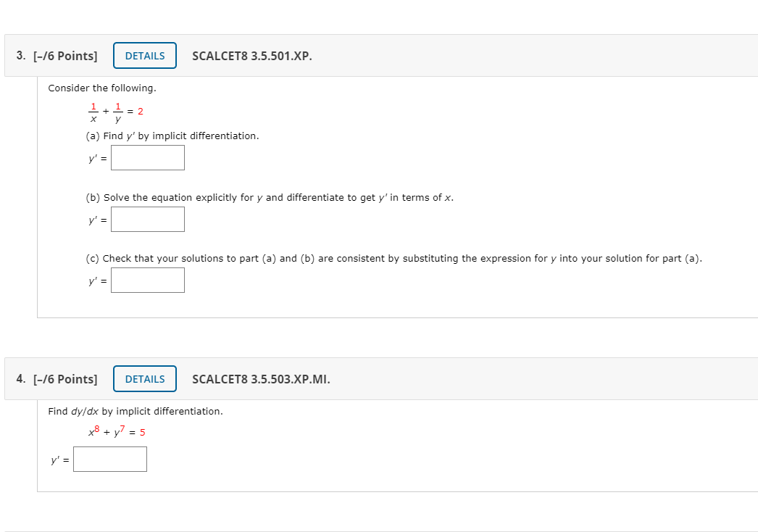Expand DETAILS for question 3

(x=144, y=55)
